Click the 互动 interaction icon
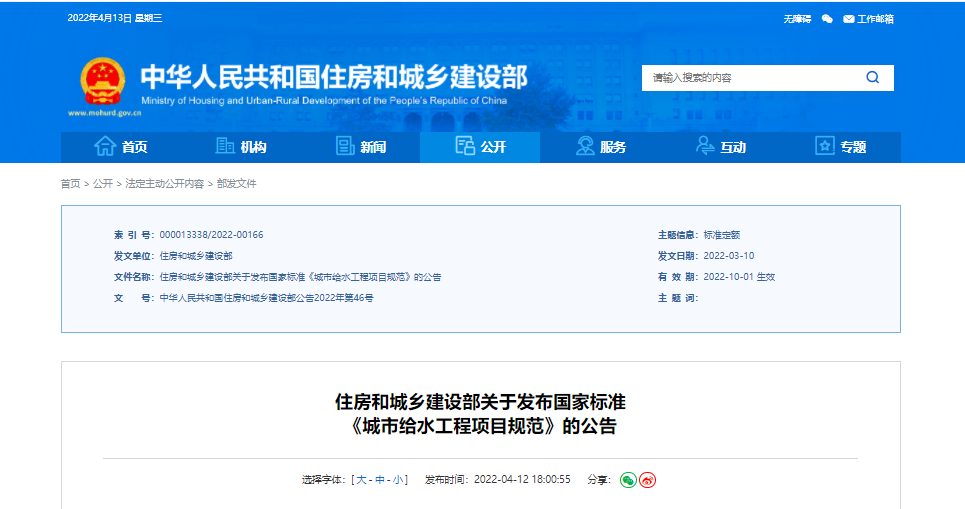 click(705, 146)
